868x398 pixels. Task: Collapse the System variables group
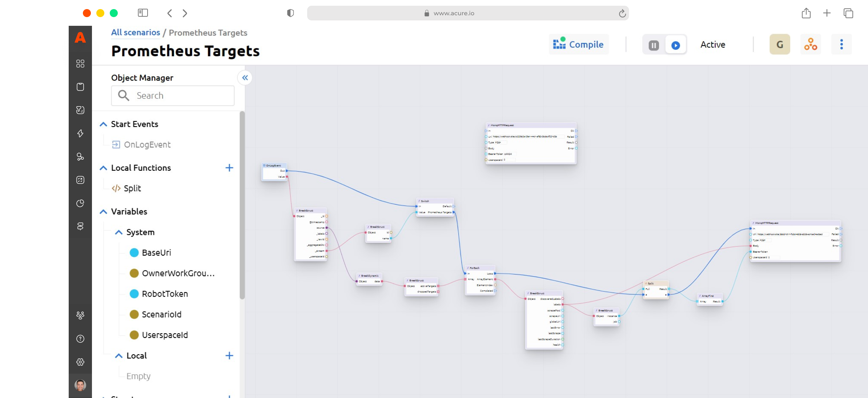(118, 232)
